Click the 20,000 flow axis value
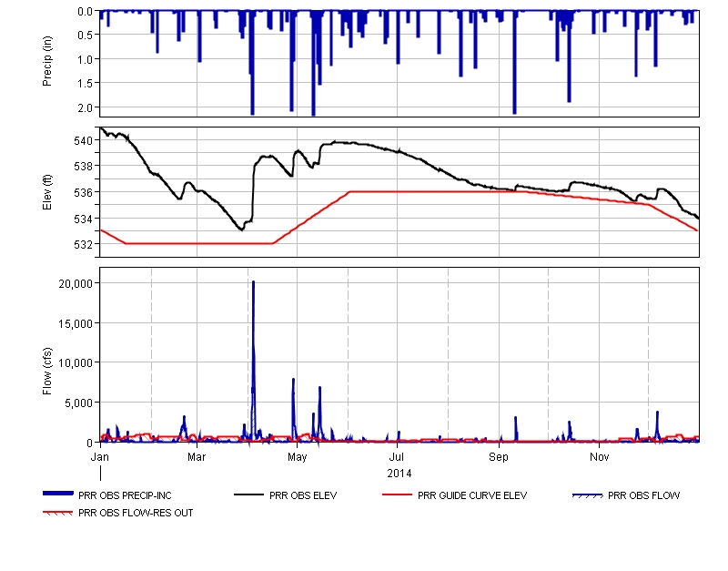The image size is (728, 571). point(76,283)
